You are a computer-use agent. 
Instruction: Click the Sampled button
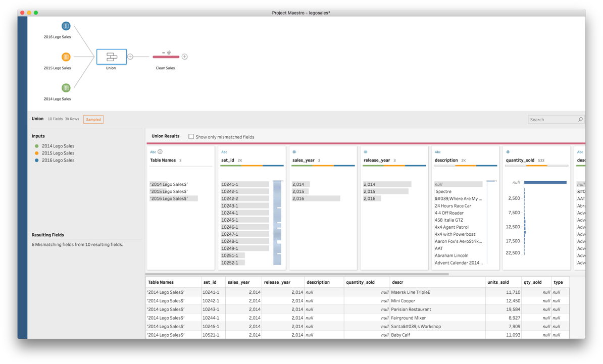pyautogui.click(x=93, y=120)
